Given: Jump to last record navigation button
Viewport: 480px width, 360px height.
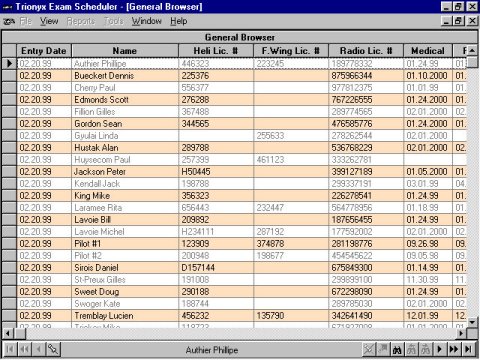Looking at the screenshot, I should 468,349.
